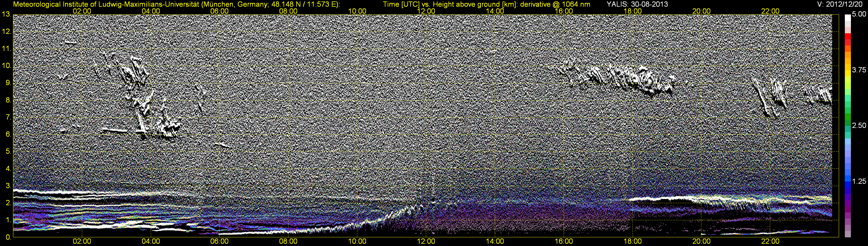Click the 14:00 label on the top time axis

click(495, 11)
